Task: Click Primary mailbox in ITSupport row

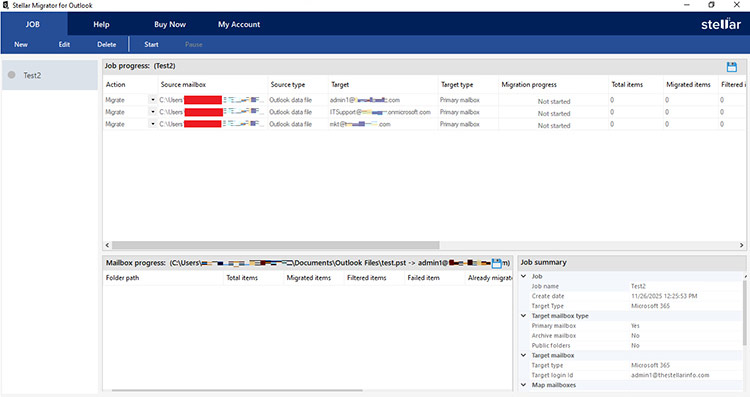Action: [460, 112]
